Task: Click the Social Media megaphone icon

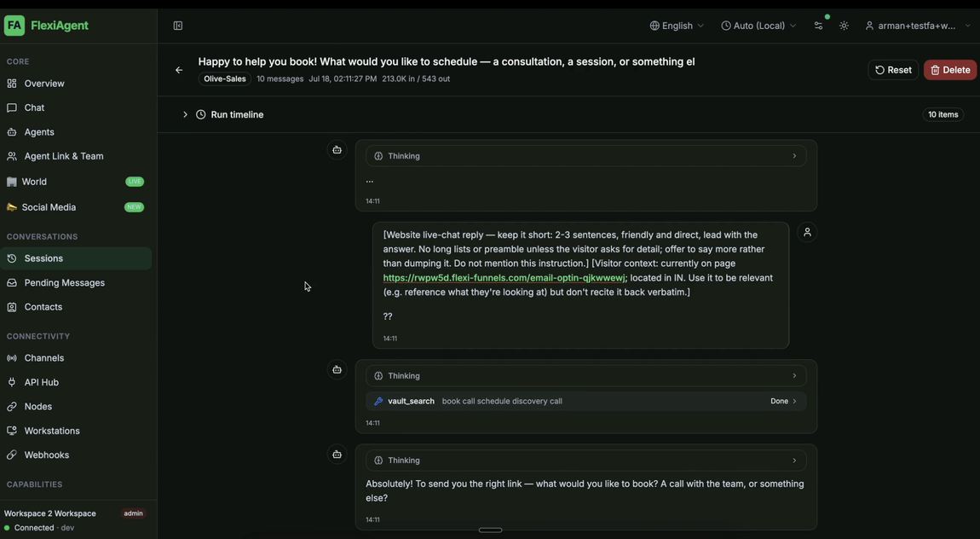Action: coord(11,207)
